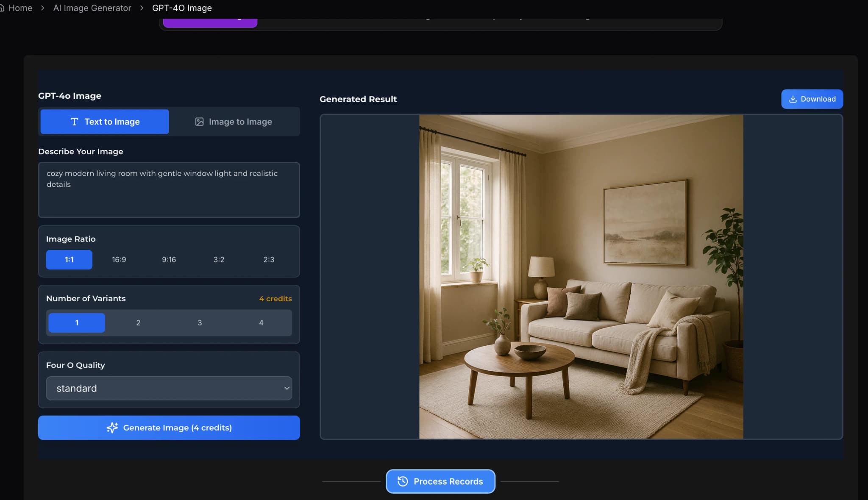Viewport: 868px width, 500px height.
Task: Select the 16:9 image ratio
Action: [x=119, y=260]
